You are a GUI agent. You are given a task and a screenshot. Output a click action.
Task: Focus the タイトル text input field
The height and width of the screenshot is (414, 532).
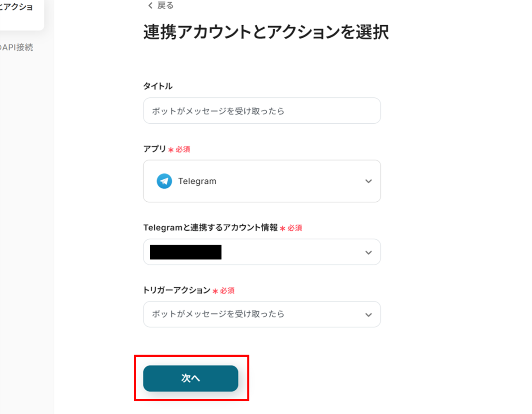pos(262,111)
